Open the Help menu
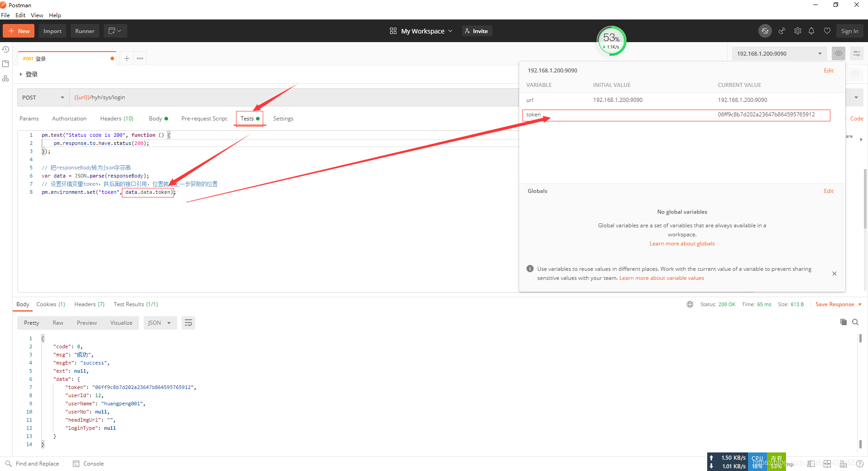Viewport: 868px width, 471px height. [55, 15]
